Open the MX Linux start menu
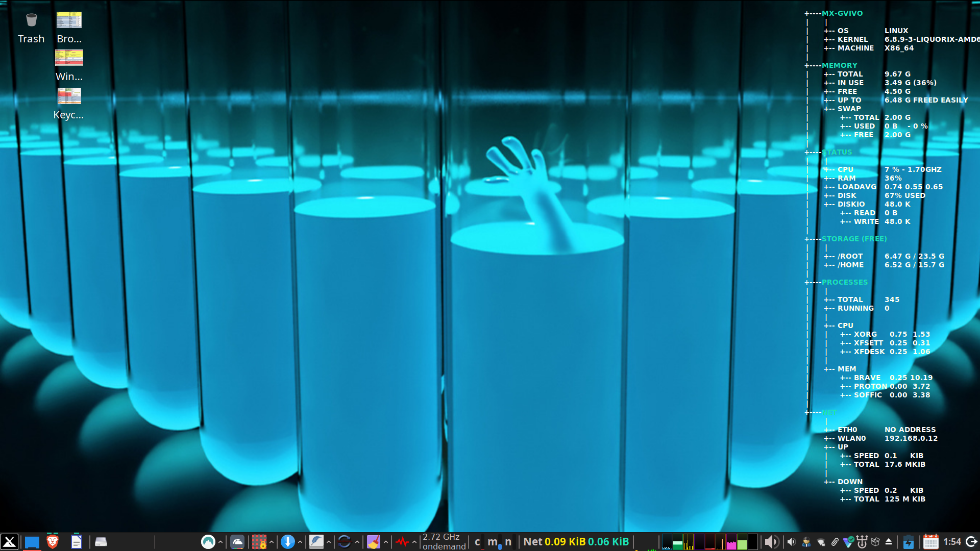This screenshot has height=551, width=980. 9,542
